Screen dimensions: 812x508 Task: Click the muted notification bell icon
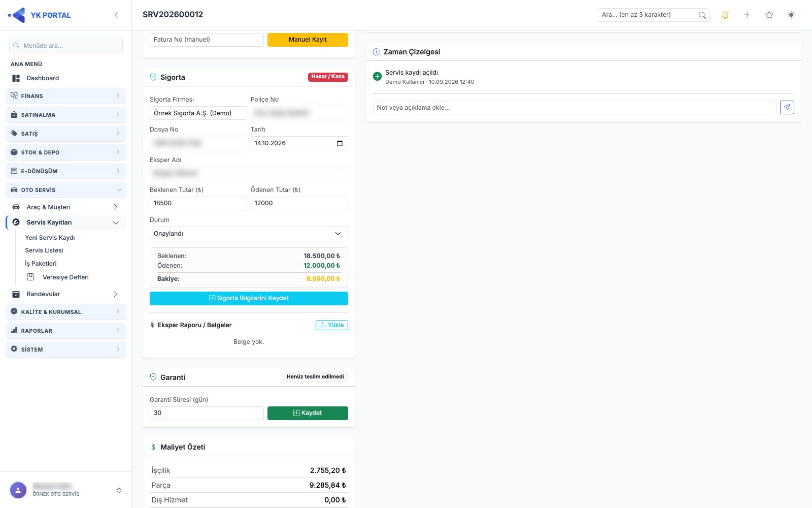(725, 15)
